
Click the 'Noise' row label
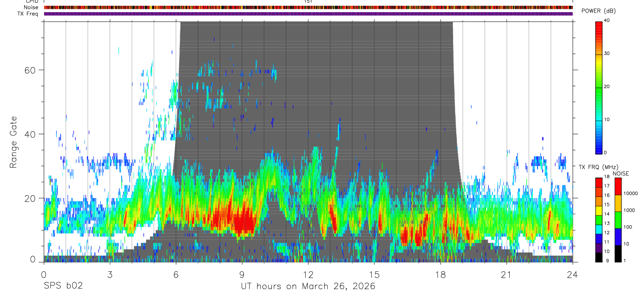pyautogui.click(x=31, y=7)
